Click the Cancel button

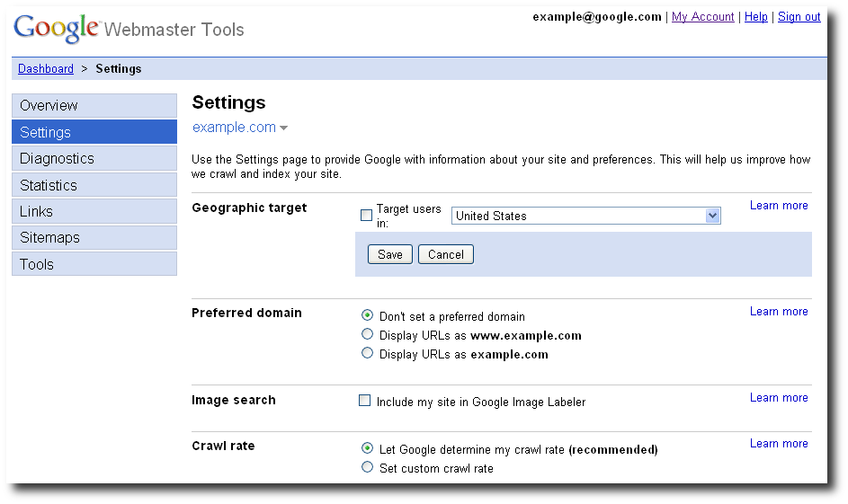(446, 254)
